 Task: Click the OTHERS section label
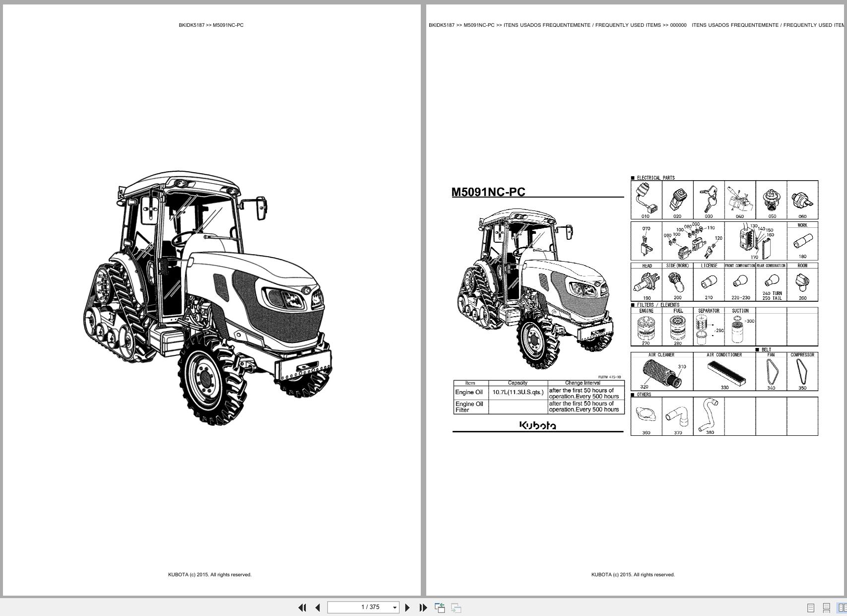(x=644, y=395)
